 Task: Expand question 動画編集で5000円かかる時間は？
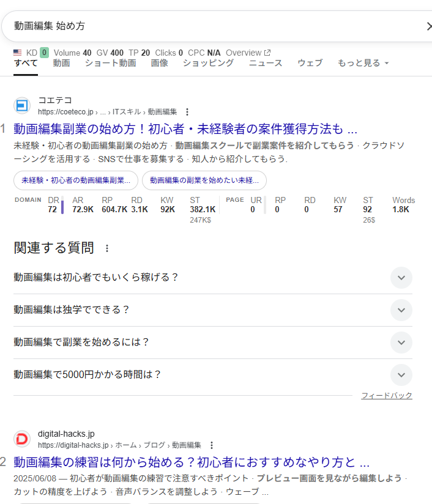(x=401, y=375)
